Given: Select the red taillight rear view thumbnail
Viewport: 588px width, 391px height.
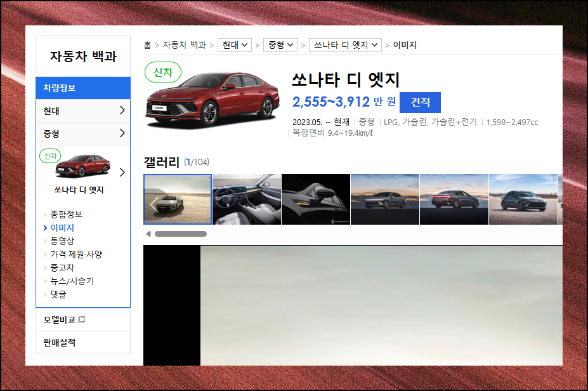Looking at the screenshot, I should tap(454, 199).
